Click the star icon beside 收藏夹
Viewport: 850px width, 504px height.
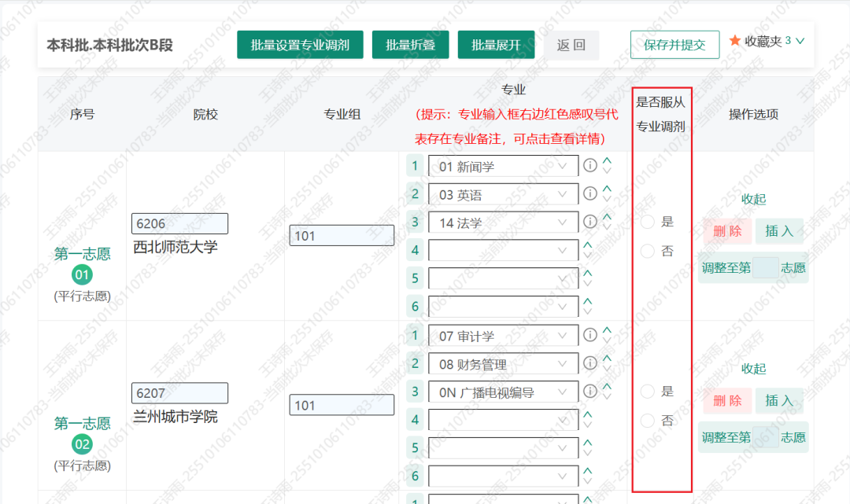[735, 41]
